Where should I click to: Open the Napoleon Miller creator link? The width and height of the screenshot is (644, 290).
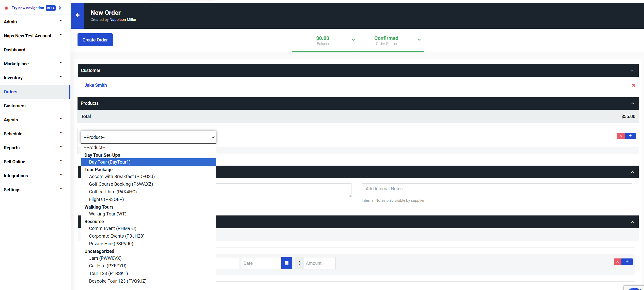[123, 19]
